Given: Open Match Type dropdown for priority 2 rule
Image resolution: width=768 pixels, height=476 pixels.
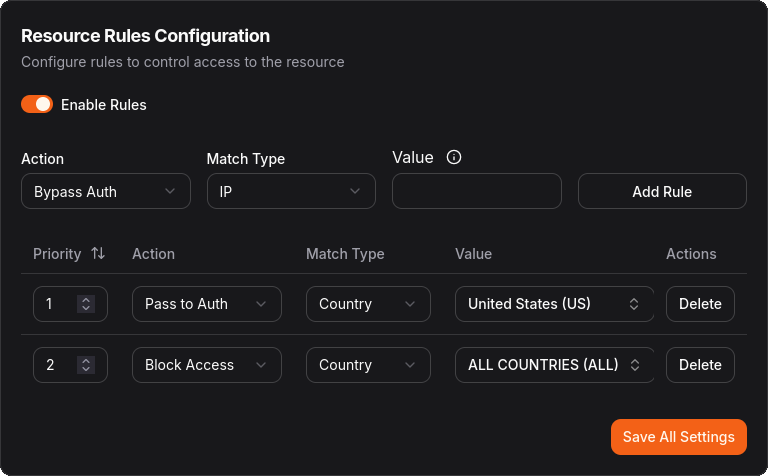Looking at the screenshot, I should (x=368, y=365).
